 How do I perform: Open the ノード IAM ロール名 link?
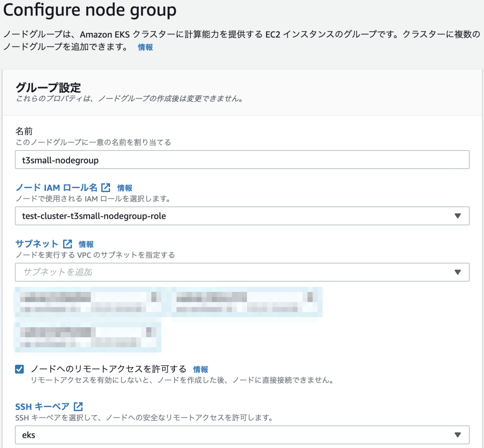click(56, 188)
